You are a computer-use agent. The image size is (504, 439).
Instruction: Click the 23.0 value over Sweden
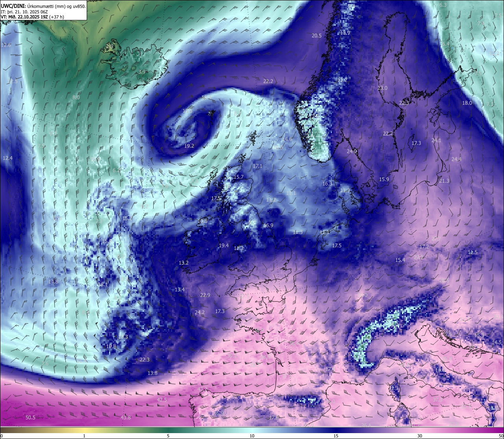pos(382,88)
